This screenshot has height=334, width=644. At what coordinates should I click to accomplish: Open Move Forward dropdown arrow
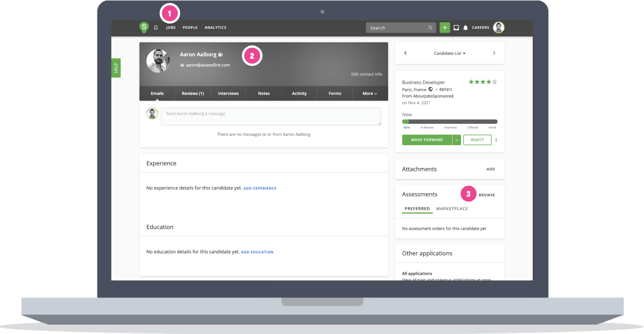coord(457,140)
